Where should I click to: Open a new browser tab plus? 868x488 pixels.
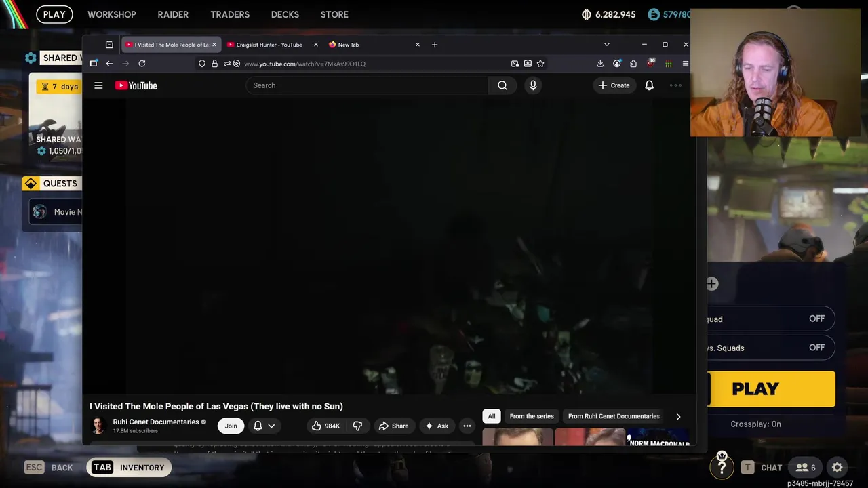coord(435,45)
